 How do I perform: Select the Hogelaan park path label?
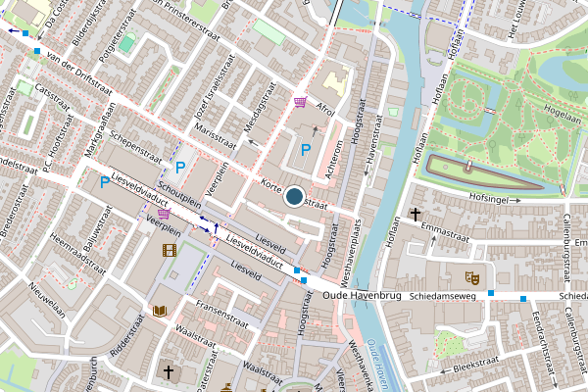(x=563, y=114)
